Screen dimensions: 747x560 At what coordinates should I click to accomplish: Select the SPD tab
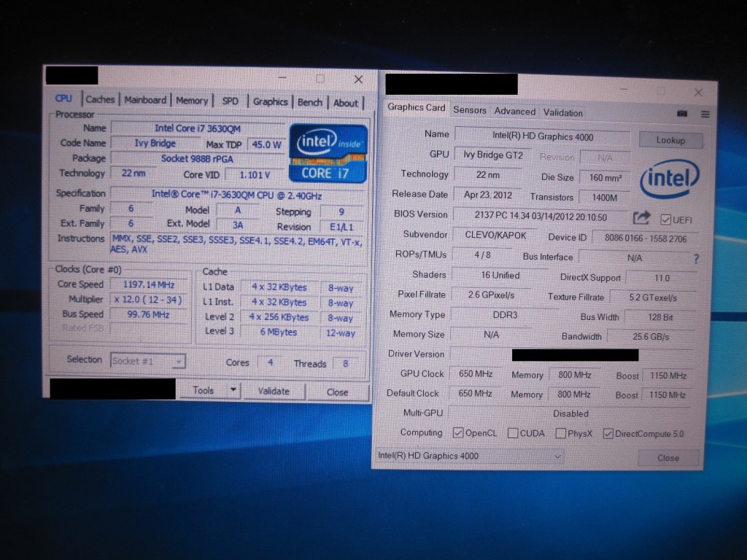pyautogui.click(x=230, y=101)
